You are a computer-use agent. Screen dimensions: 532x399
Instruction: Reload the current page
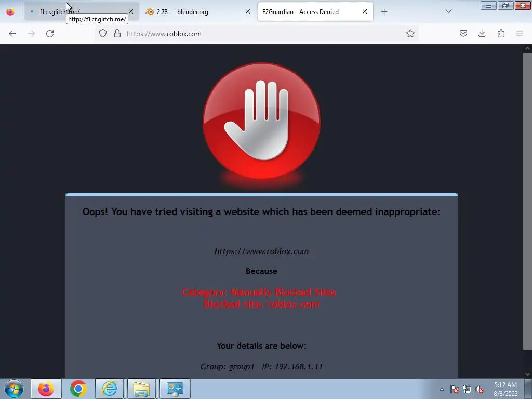pyautogui.click(x=50, y=34)
